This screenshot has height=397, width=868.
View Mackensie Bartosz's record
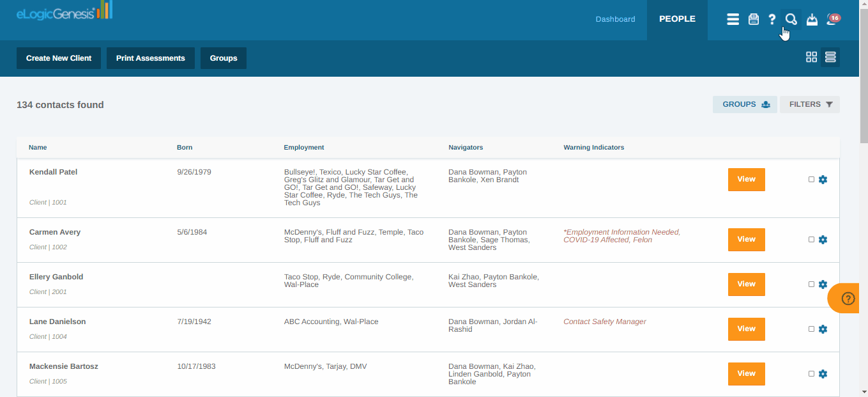[746, 373]
